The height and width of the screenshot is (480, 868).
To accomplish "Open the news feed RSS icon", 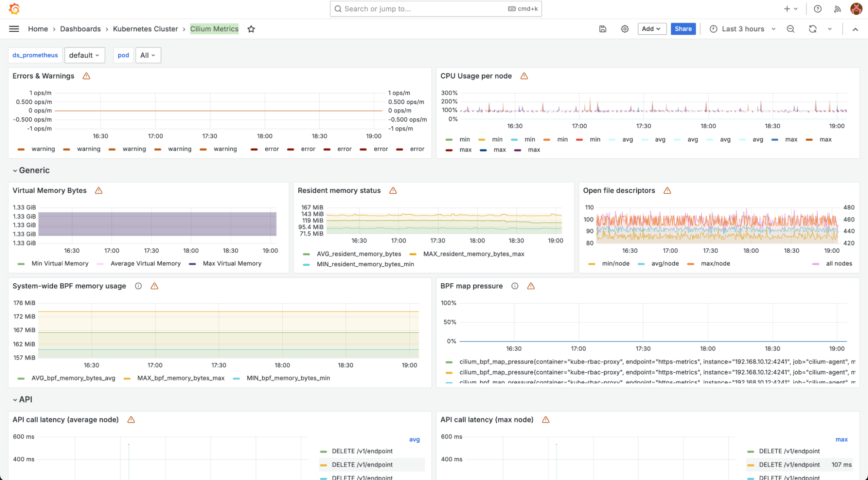I will [x=838, y=9].
